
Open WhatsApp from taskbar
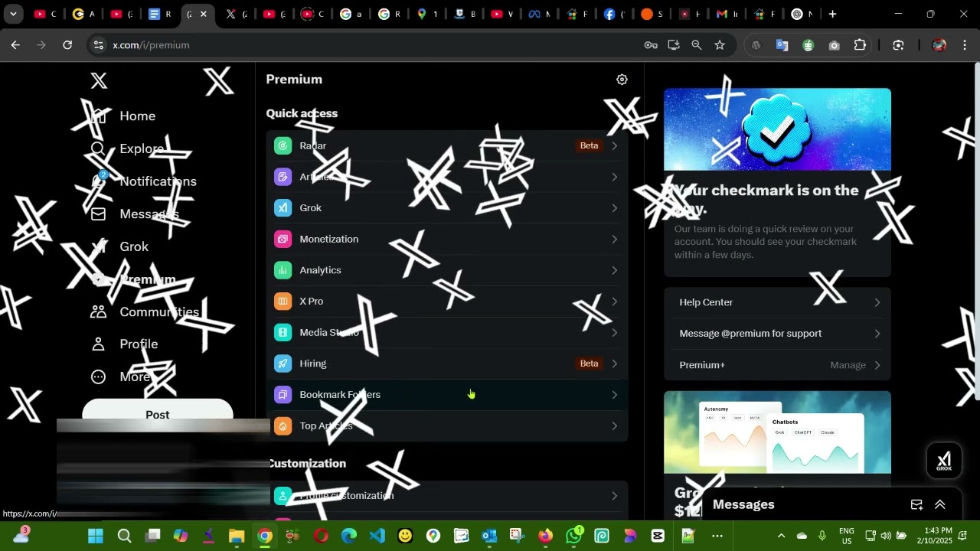[x=574, y=536]
